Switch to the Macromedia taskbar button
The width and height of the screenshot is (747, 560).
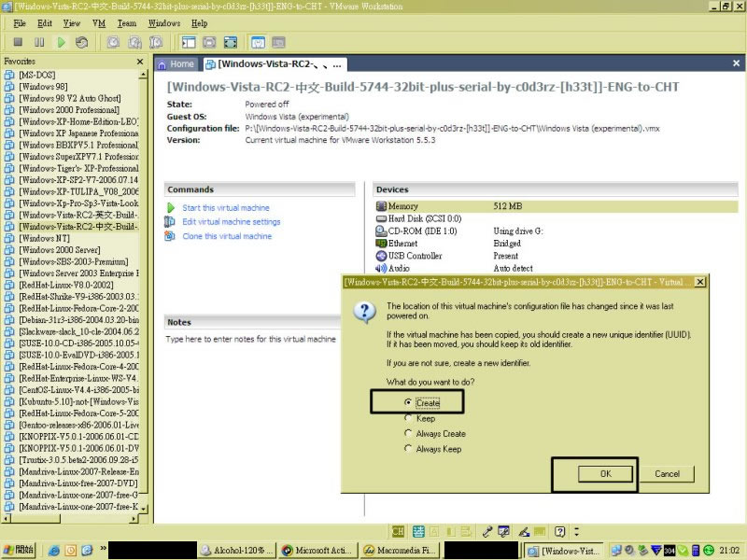401,550
